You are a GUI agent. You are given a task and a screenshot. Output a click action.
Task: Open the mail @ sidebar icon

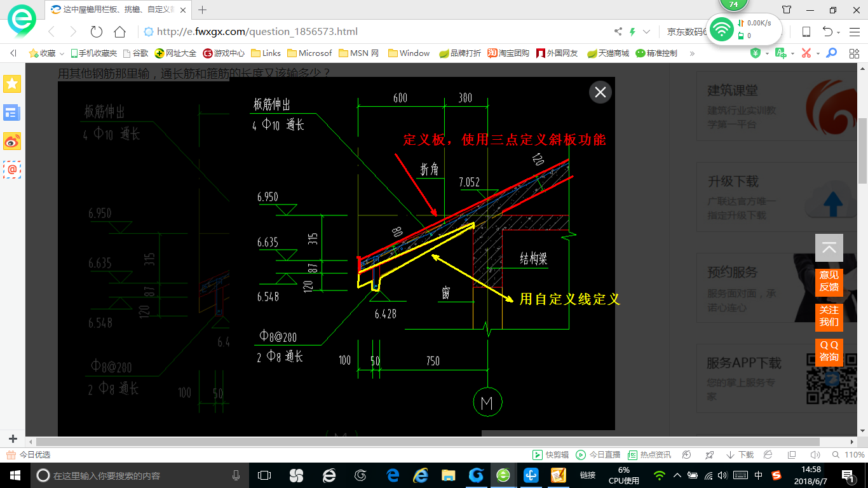coord(12,170)
